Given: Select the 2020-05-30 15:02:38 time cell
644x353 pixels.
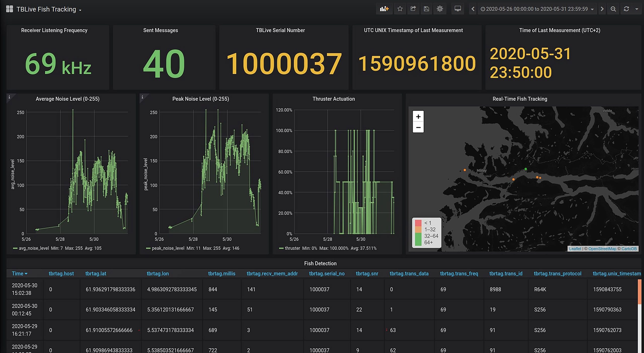Looking at the screenshot, I should 25,289.
